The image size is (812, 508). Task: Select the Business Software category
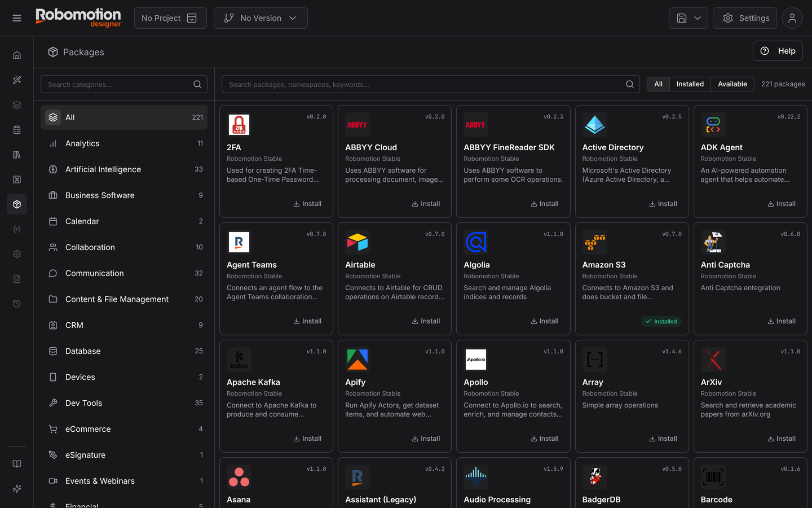(x=124, y=195)
